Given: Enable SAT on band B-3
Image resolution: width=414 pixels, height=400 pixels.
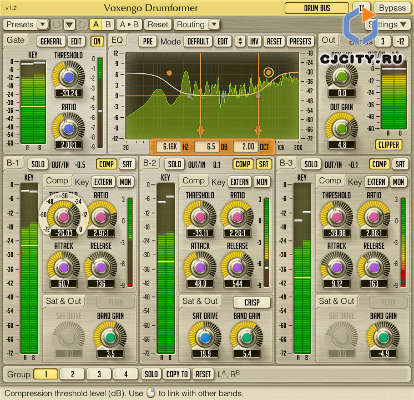Looking at the screenshot, I should pyautogui.click(x=400, y=164).
